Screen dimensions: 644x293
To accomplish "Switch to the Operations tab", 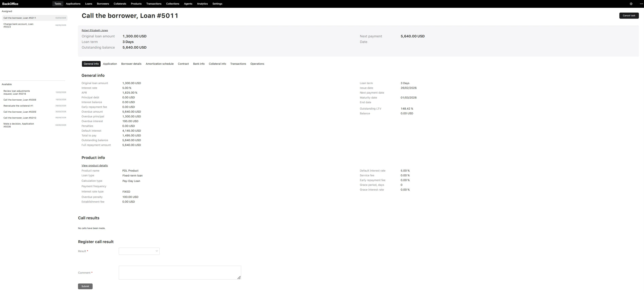I will coord(257,64).
